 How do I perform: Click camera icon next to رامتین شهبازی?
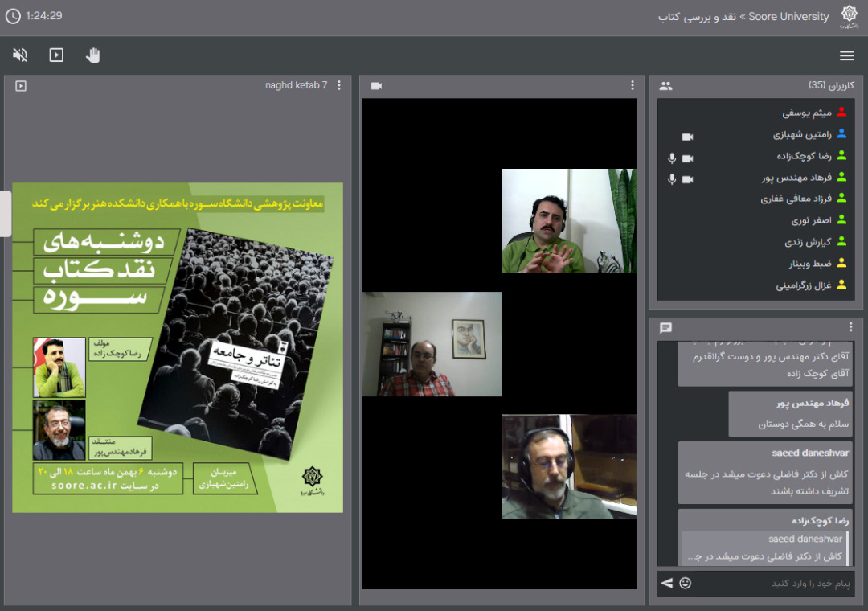(687, 137)
